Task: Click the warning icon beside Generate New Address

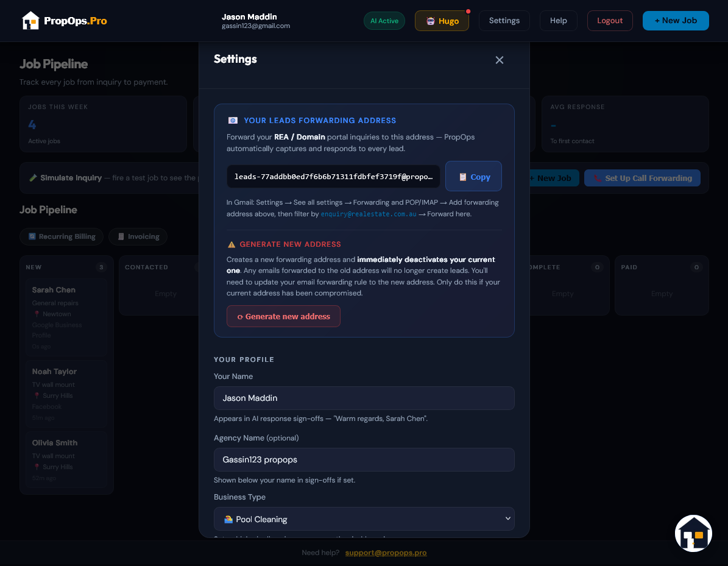Action: click(x=231, y=245)
